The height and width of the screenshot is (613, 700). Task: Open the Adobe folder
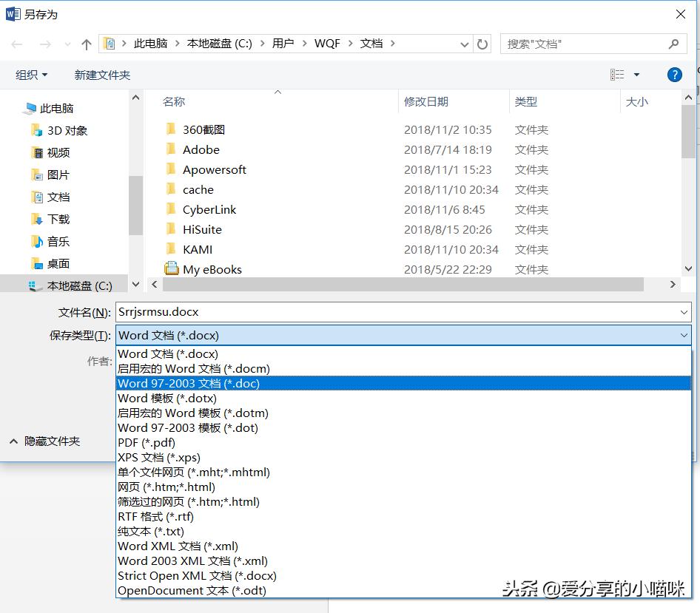coord(201,149)
